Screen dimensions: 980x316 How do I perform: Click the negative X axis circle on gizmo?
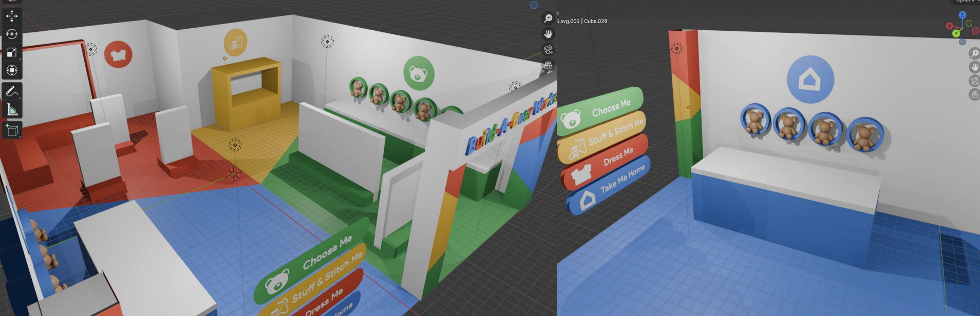click(x=975, y=31)
